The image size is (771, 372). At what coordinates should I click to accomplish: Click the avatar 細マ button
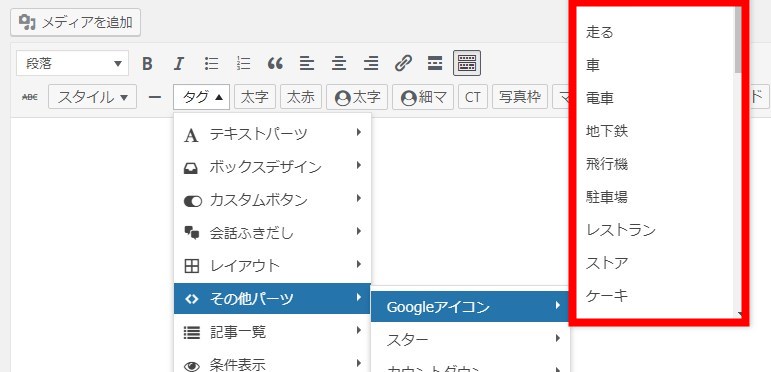(423, 97)
